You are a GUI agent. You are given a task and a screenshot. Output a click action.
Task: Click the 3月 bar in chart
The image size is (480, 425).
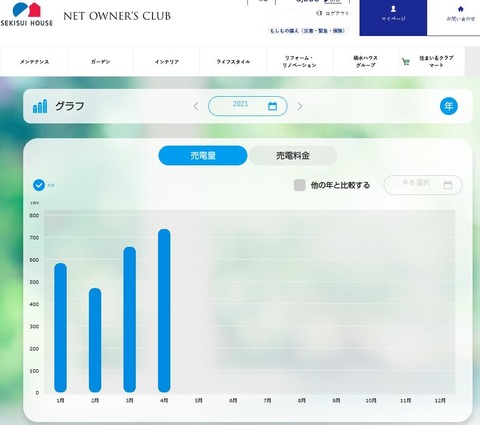tap(130, 320)
